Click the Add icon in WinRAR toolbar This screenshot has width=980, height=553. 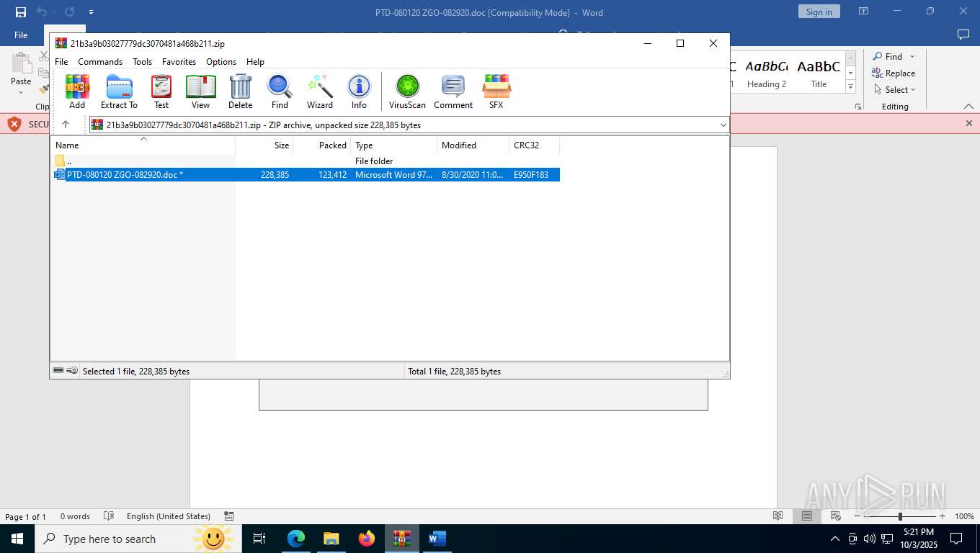point(77,91)
